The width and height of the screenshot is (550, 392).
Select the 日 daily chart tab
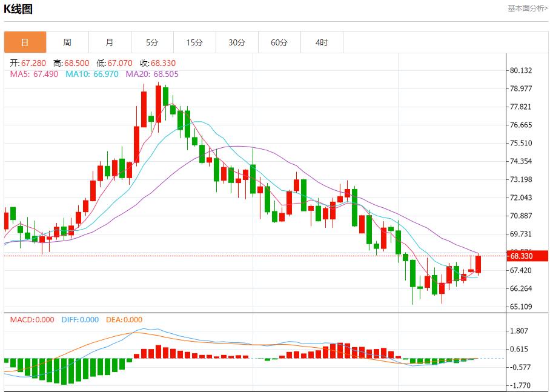coord(25,42)
